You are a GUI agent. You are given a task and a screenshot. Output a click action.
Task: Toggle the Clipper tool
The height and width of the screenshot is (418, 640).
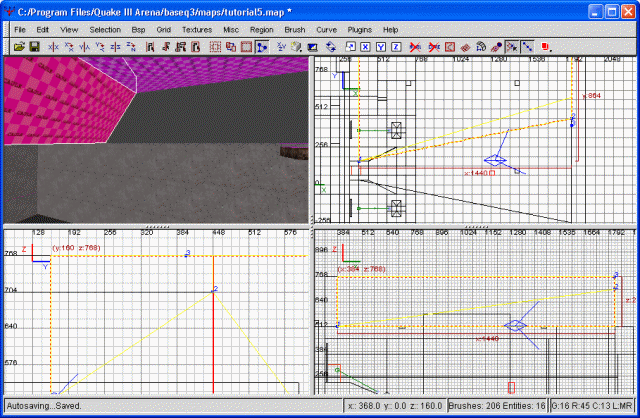(x=262, y=47)
